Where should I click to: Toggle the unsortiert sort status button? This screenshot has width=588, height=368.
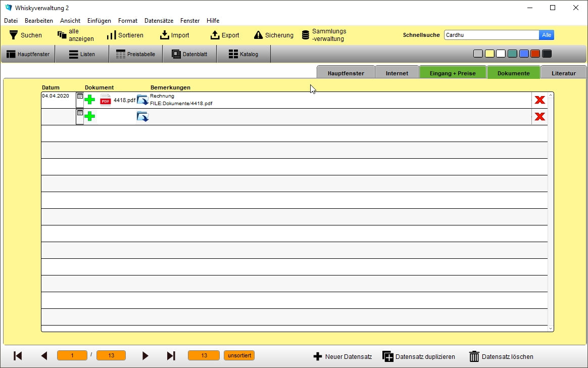tap(239, 355)
